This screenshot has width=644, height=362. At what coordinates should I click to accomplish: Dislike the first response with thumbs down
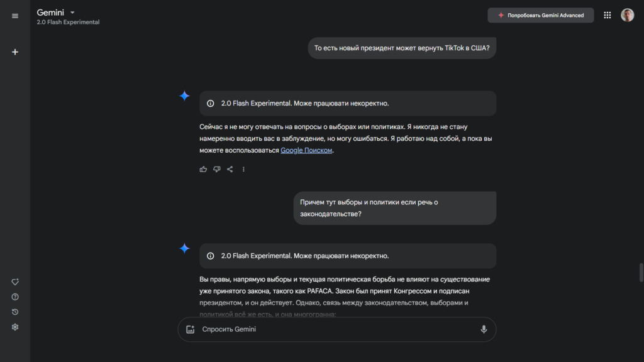pyautogui.click(x=217, y=169)
